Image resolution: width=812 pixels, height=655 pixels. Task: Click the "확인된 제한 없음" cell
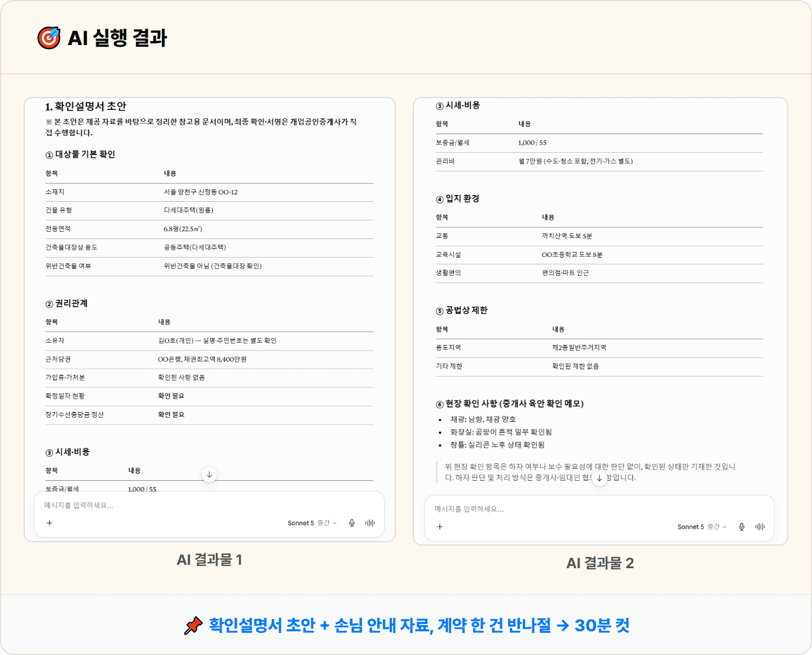tap(576, 366)
